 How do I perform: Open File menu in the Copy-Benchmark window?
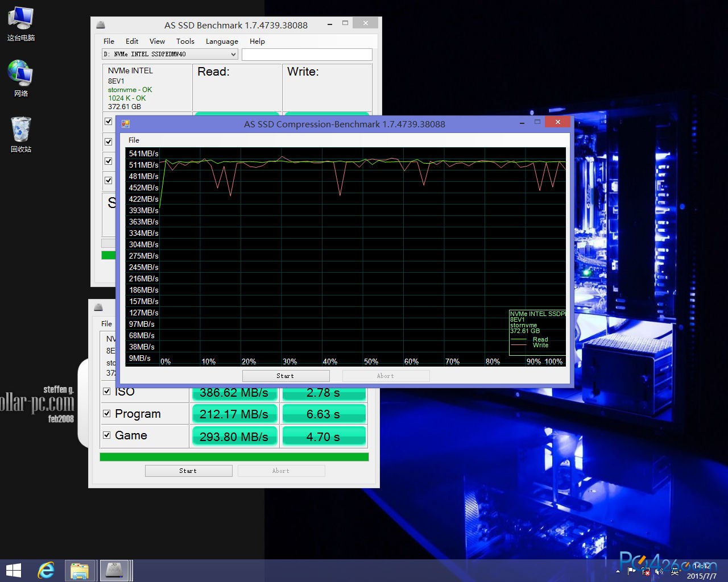(x=107, y=323)
